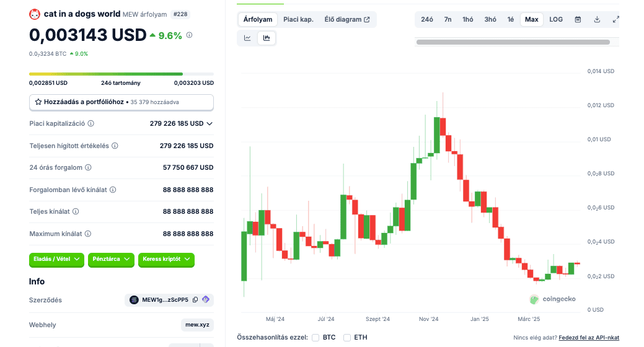
Task: Click Hozzáadás a portfólióhoz button
Action: [x=121, y=102]
